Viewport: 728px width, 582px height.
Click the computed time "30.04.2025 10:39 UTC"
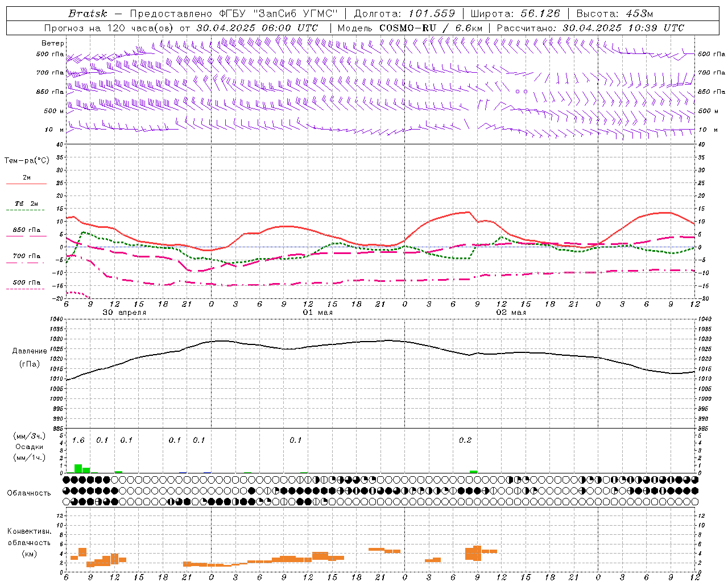click(623, 28)
